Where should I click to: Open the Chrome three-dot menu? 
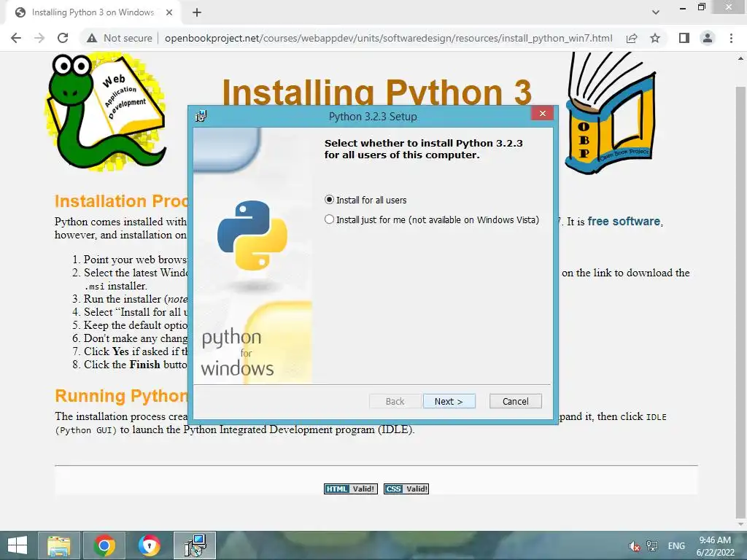731,38
